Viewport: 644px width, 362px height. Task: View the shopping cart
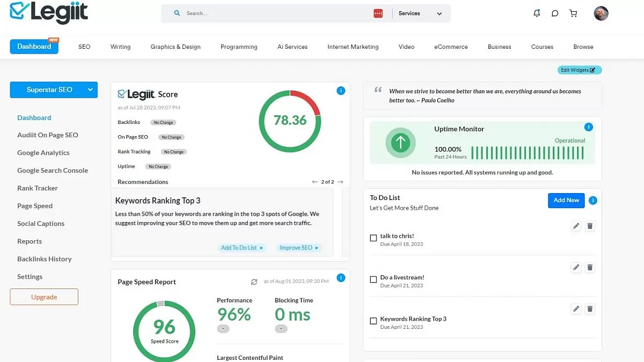[x=573, y=13]
